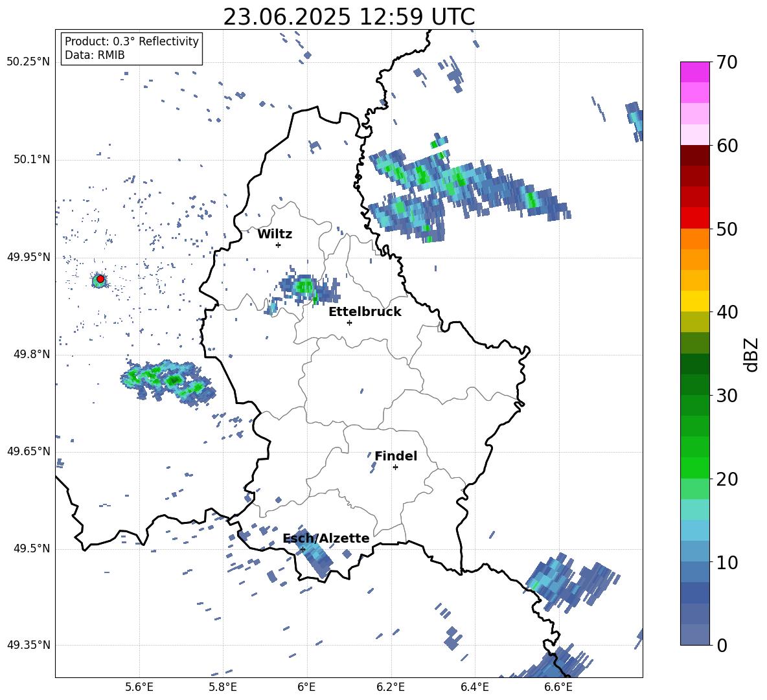Viewport: 767px width, 700px height.
Task: Click the 49.65°N latitude label
Action: click(x=28, y=451)
